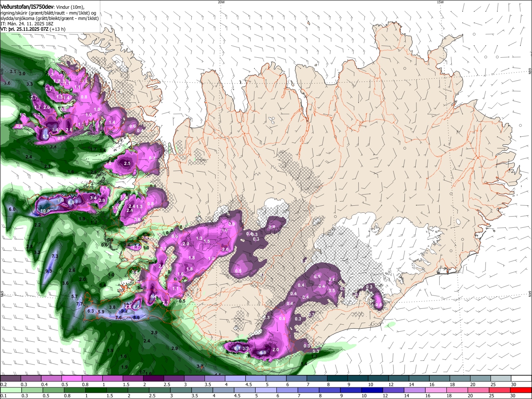Pick the grey-purple snow swatch between 0.2 and 0.3

pyautogui.click(x=10, y=378)
